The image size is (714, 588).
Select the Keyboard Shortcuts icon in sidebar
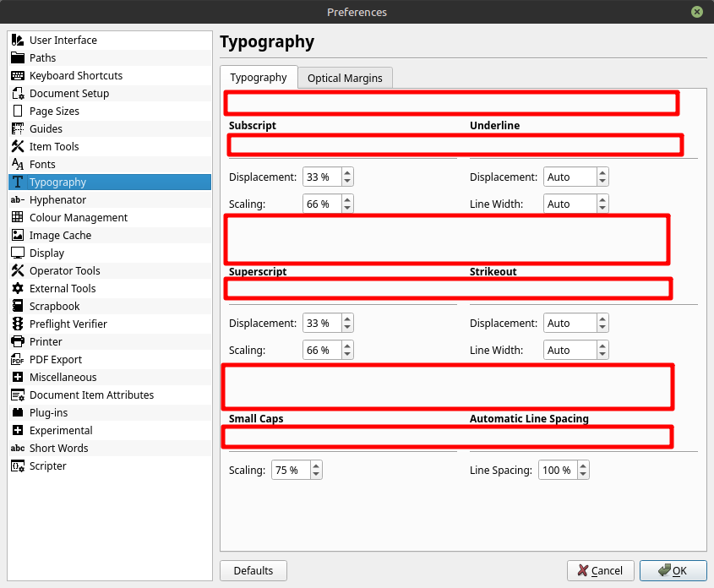pyautogui.click(x=18, y=76)
